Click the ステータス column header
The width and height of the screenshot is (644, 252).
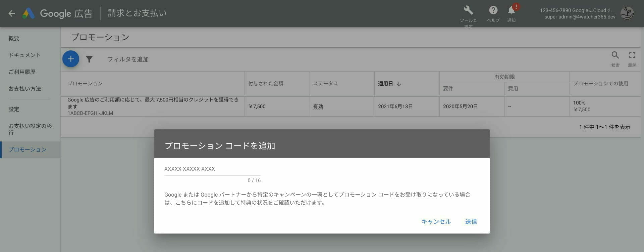[x=326, y=84]
